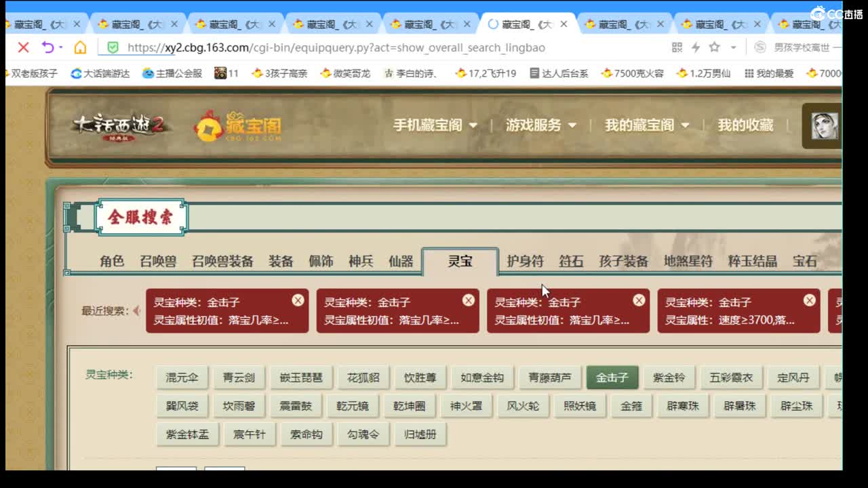Click the user avatar in the site header
868x488 pixels.
click(x=824, y=126)
